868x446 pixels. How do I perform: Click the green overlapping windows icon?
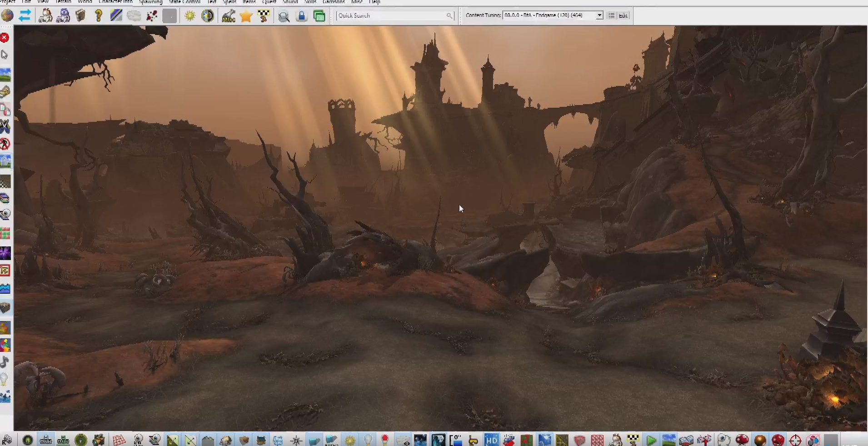[319, 16]
